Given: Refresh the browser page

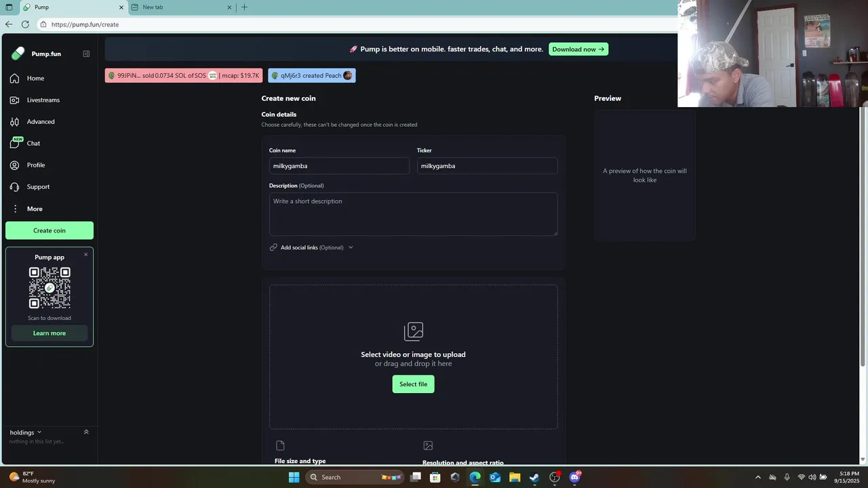Looking at the screenshot, I should tap(25, 24).
